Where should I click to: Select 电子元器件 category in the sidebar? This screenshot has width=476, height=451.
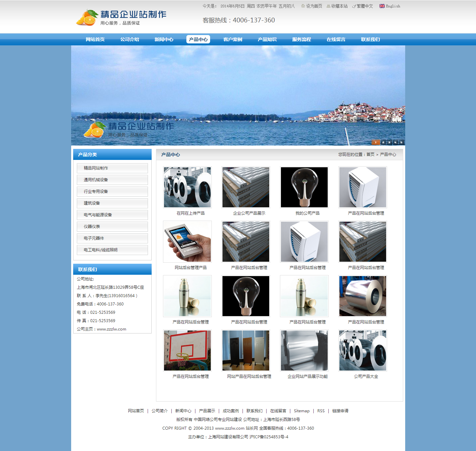(x=112, y=238)
